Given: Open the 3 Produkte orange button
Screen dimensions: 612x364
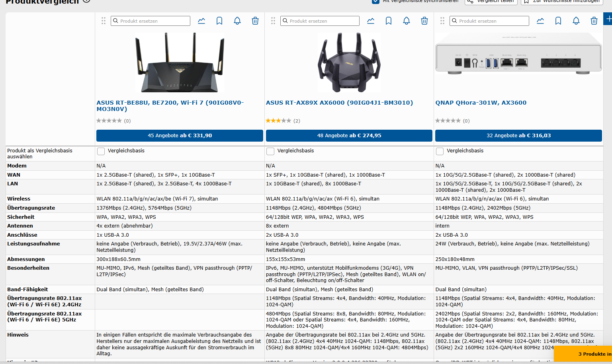Looking at the screenshot, I should [583, 354].
